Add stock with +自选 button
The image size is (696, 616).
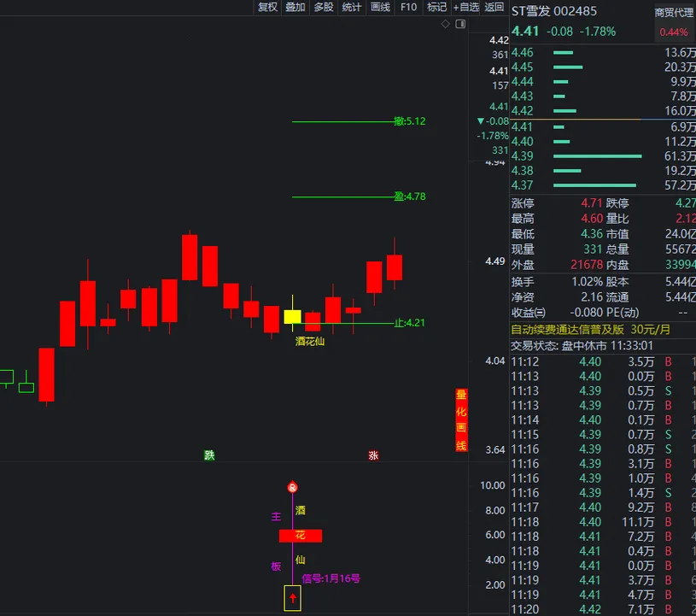tap(466, 7)
